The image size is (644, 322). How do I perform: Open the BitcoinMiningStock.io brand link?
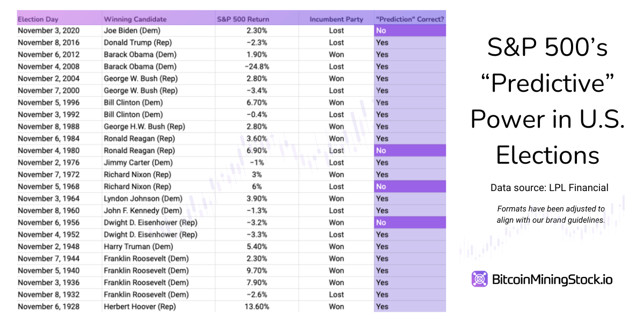[552, 280]
